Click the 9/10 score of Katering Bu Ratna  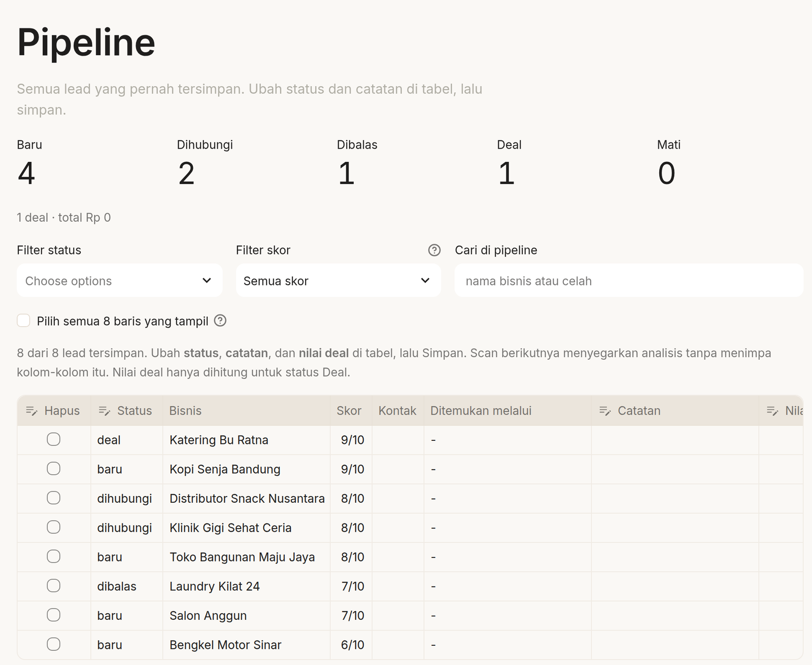353,440
